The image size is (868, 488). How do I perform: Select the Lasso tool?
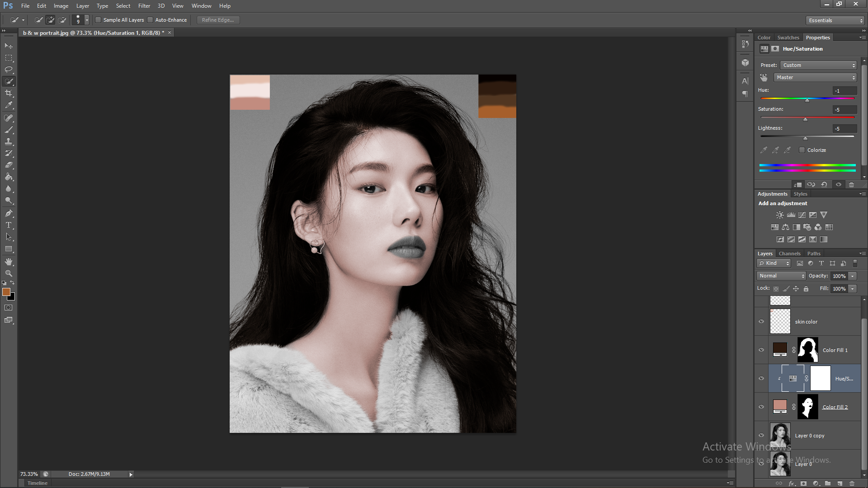tap(9, 70)
